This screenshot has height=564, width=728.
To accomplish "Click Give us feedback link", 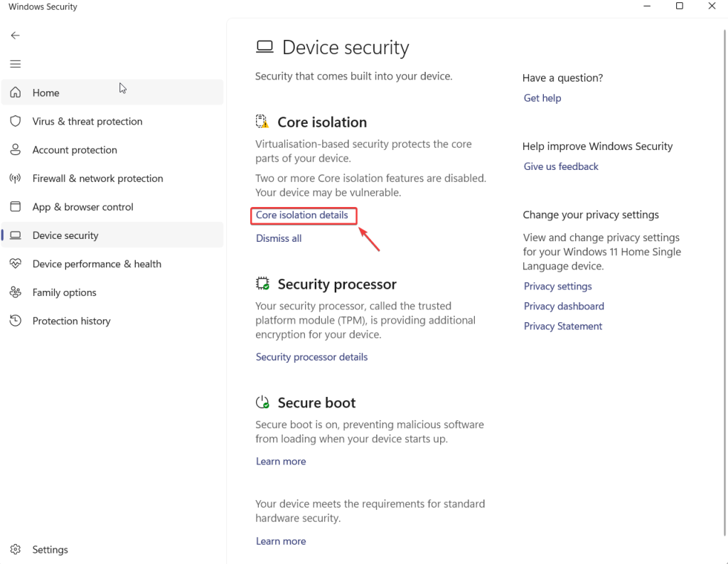I will coord(561,166).
